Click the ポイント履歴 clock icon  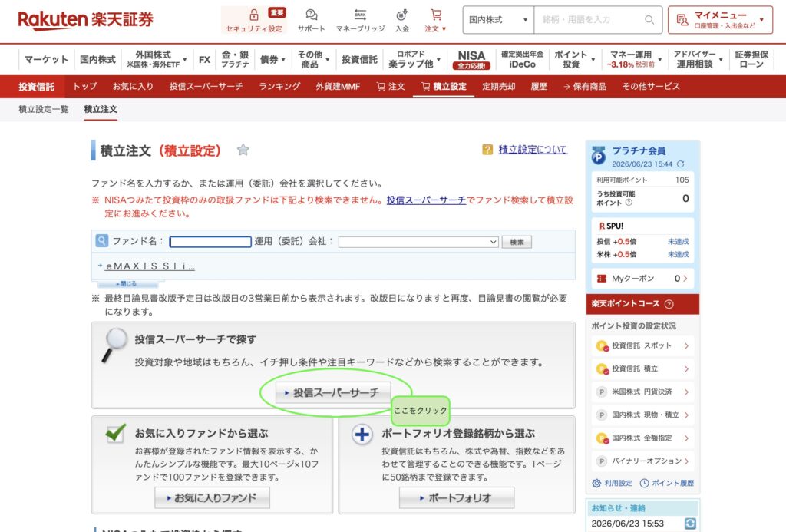click(x=644, y=484)
